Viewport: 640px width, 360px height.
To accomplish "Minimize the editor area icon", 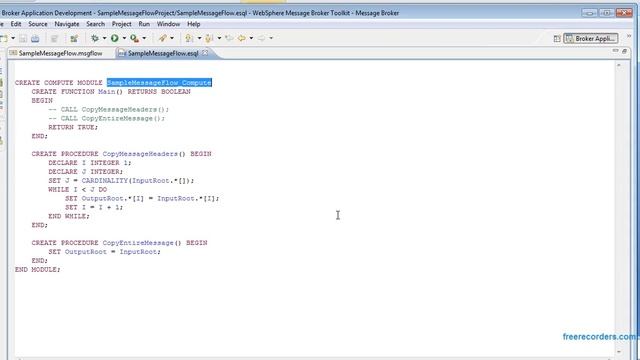I will point(615,51).
